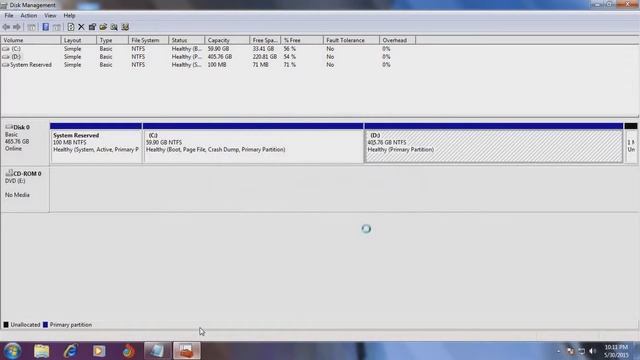Image resolution: width=640 pixels, height=360 pixels.
Task: Sort by Layout column header
Action: 79,40
